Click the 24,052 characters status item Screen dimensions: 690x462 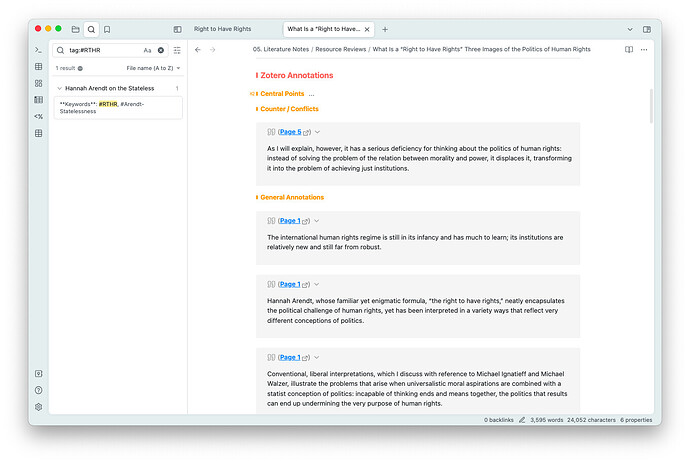click(591, 420)
